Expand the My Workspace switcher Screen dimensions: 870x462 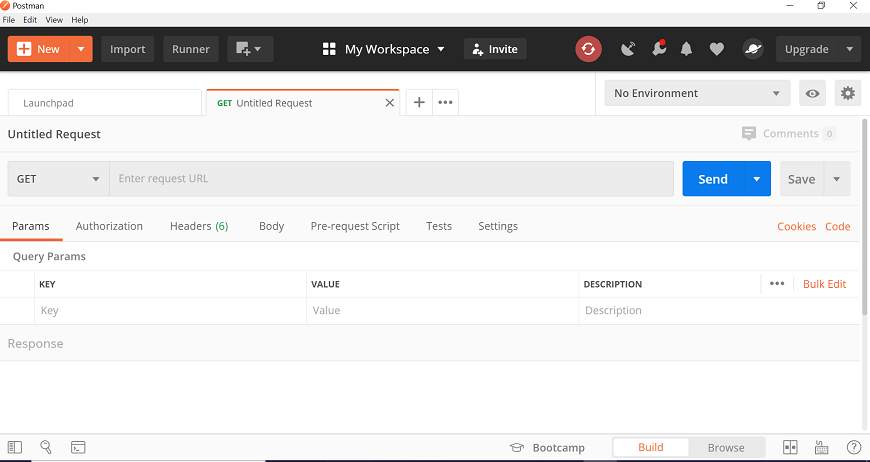coord(384,49)
